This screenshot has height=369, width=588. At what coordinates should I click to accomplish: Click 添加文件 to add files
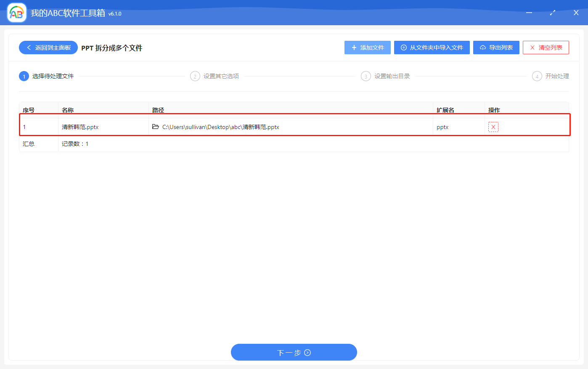(x=368, y=47)
